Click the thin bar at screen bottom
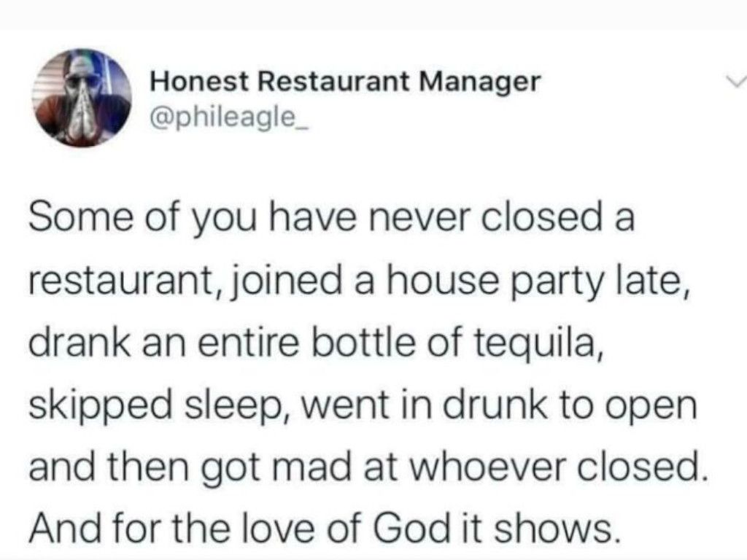The image size is (747, 560). (373, 556)
